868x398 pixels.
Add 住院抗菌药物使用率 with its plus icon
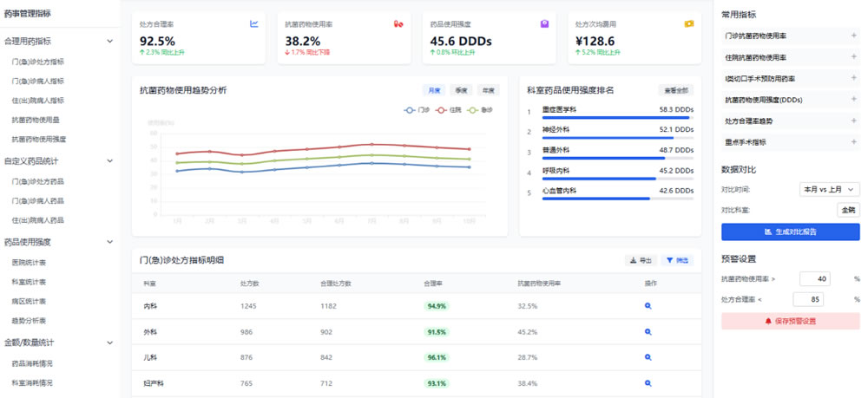853,57
